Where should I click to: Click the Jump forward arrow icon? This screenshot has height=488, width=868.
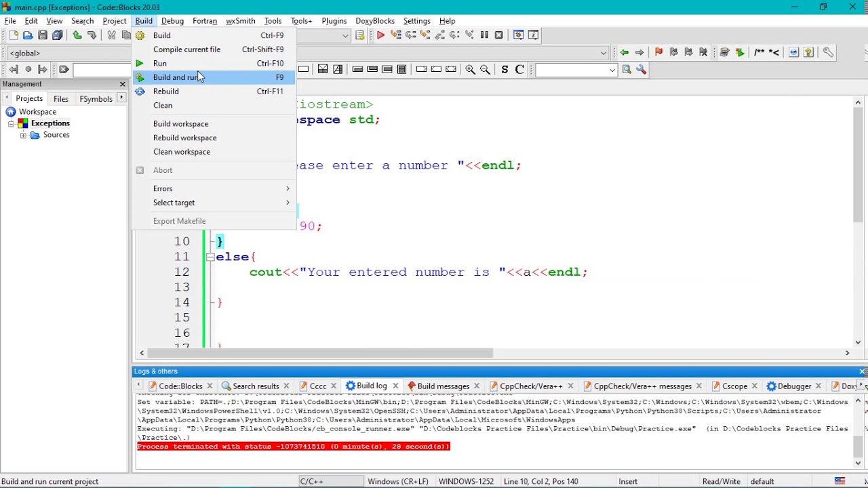pyautogui.click(x=639, y=52)
